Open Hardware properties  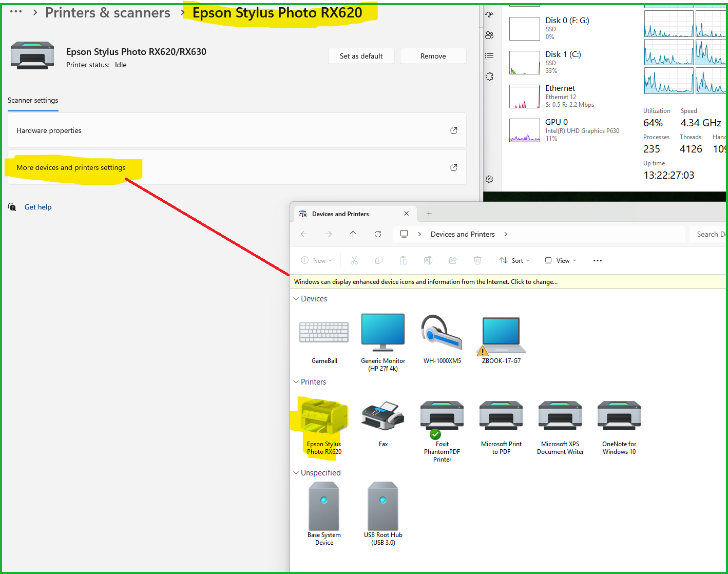(x=237, y=130)
